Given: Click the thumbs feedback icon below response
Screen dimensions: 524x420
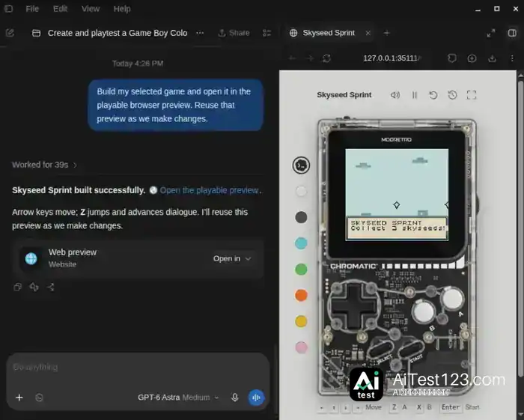Looking at the screenshot, I should [x=34, y=287].
